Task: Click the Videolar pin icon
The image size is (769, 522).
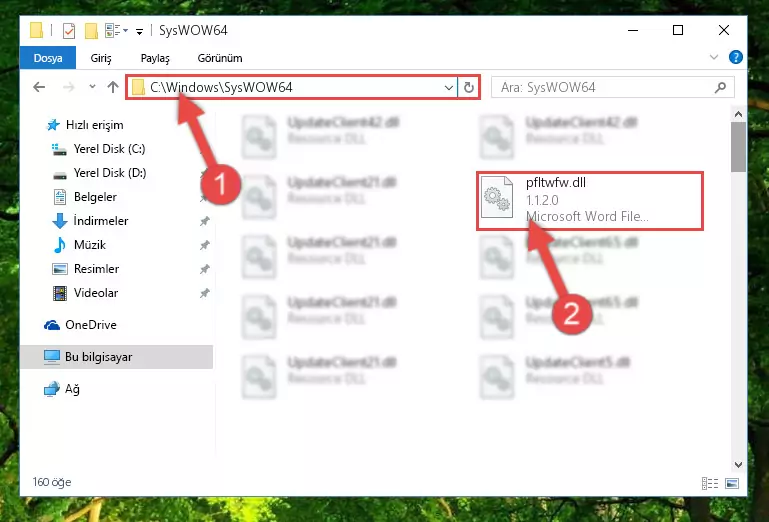Action: [205, 293]
